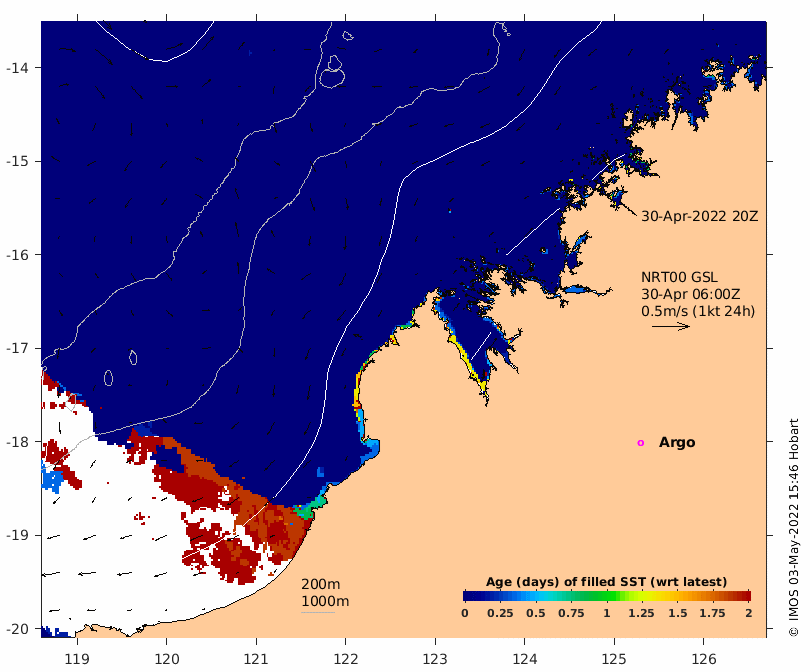The width and height of the screenshot is (810, 672).
Task: Click the magenta Argo float marker
Action: coord(641,443)
